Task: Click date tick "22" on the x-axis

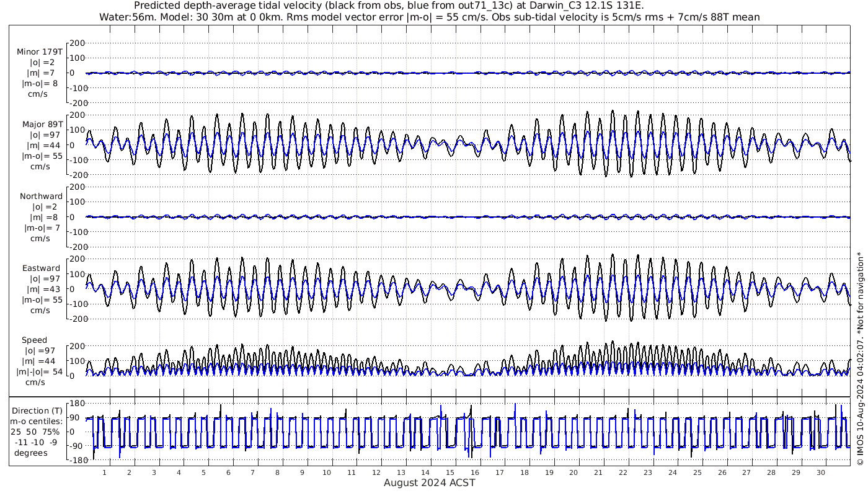Action: 623,473
